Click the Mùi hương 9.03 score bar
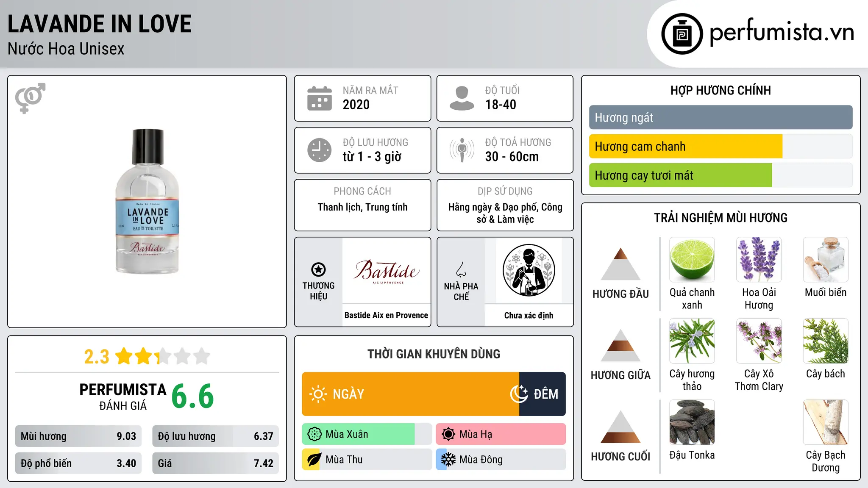This screenshot has width=868, height=488. pos(78,436)
